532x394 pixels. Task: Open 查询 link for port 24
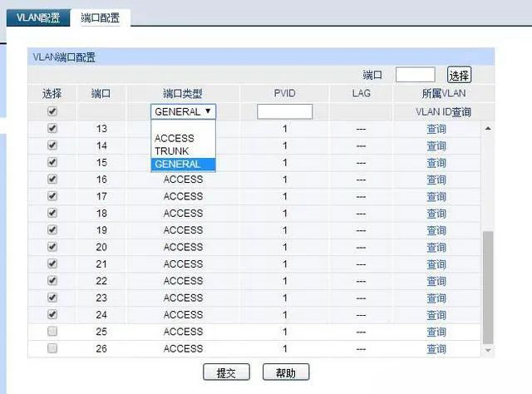click(436, 315)
